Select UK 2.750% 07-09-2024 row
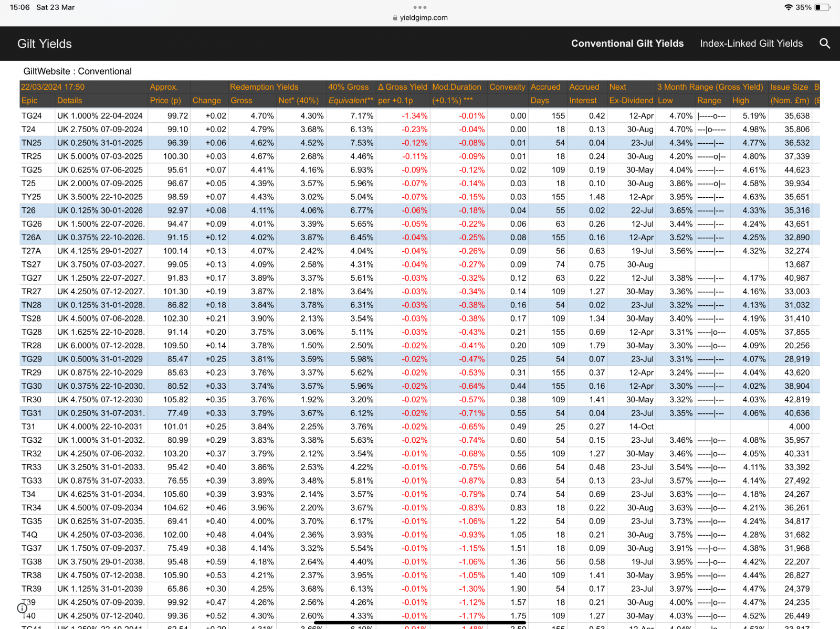This screenshot has width=840, height=629. pyautogui.click(x=100, y=129)
